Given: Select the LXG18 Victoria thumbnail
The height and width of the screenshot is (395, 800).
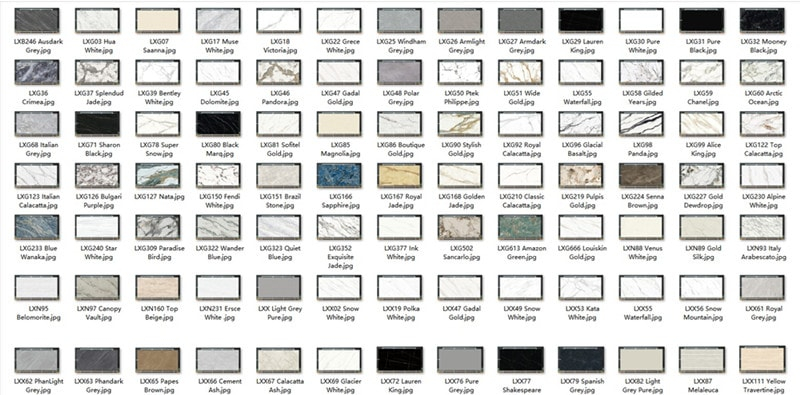Looking at the screenshot, I should coord(279,20).
